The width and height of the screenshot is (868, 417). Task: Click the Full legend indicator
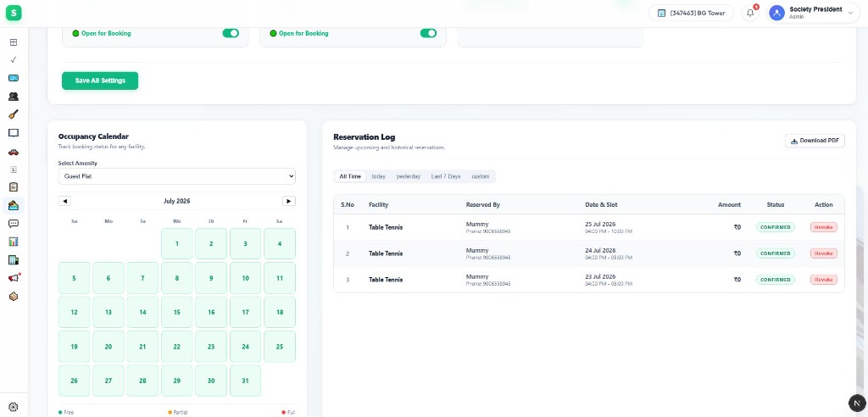(x=288, y=412)
